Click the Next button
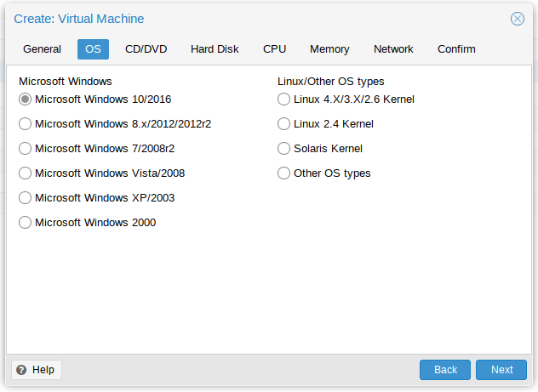The height and width of the screenshot is (392, 538). click(x=501, y=370)
